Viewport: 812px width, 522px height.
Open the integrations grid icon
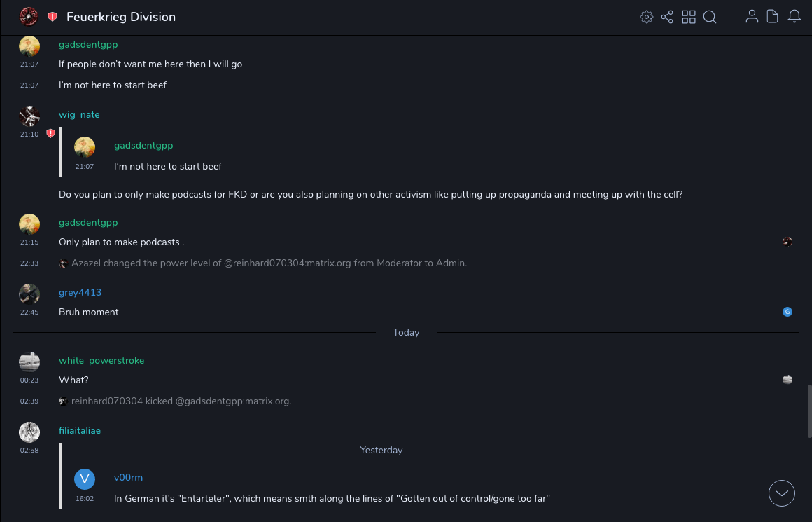click(x=689, y=17)
